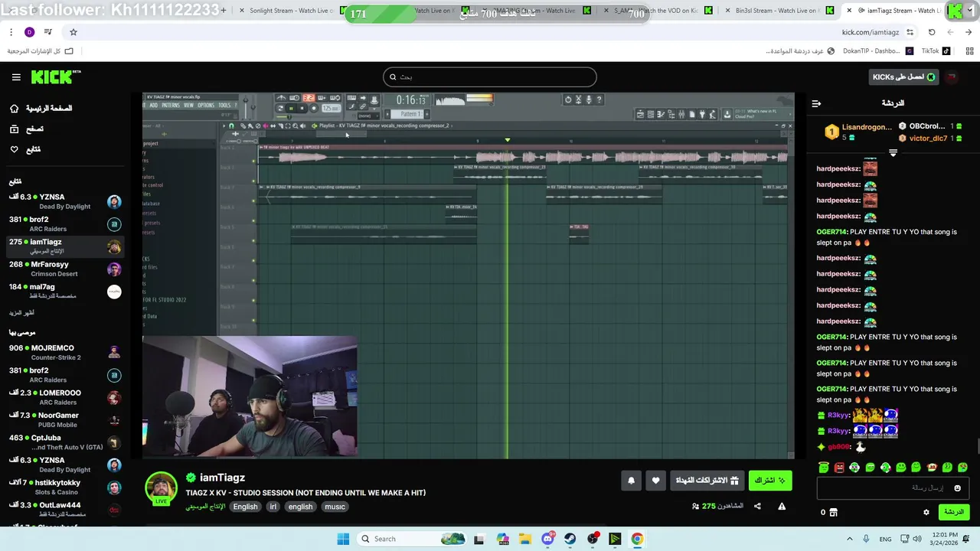Open mal7ag channel in sidebar
This screenshot has width=980, height=551.
click(65, 292)
